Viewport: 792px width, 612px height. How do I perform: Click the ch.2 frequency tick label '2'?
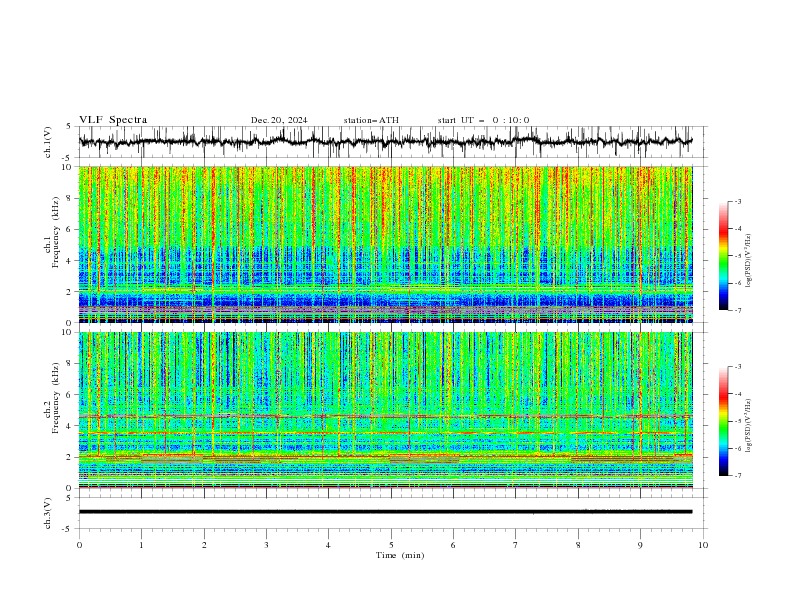69,457
